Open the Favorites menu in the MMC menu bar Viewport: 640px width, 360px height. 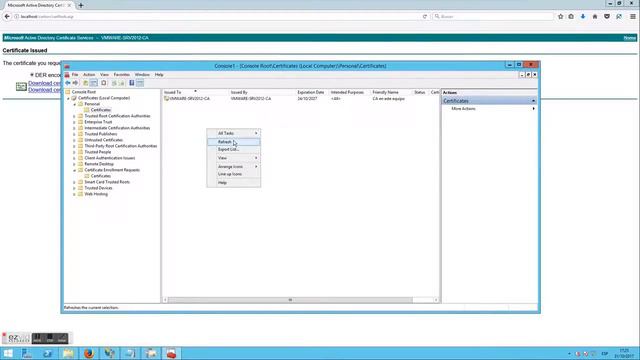(x=122, y=75)
